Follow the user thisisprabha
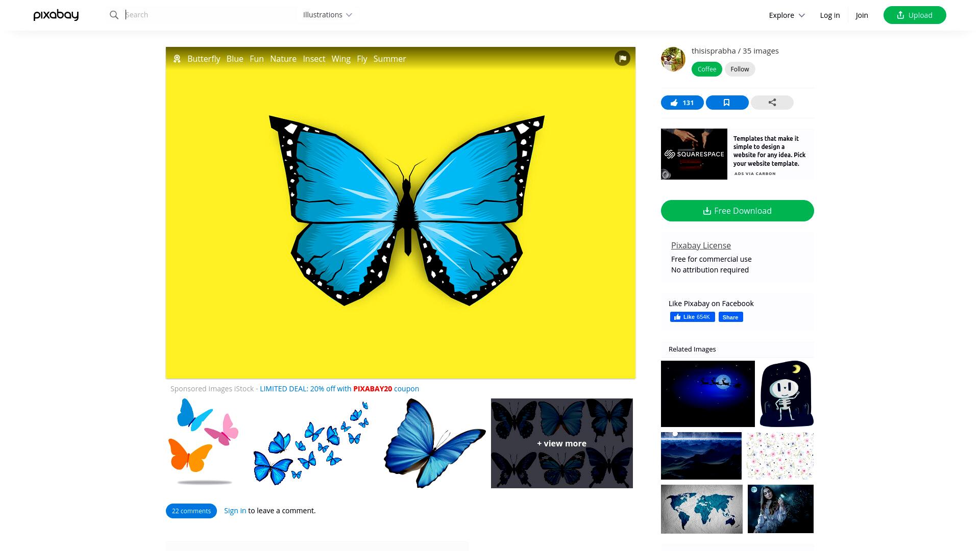Image resolution: width=980 pixels, height=551 pixels. point(740,69)
